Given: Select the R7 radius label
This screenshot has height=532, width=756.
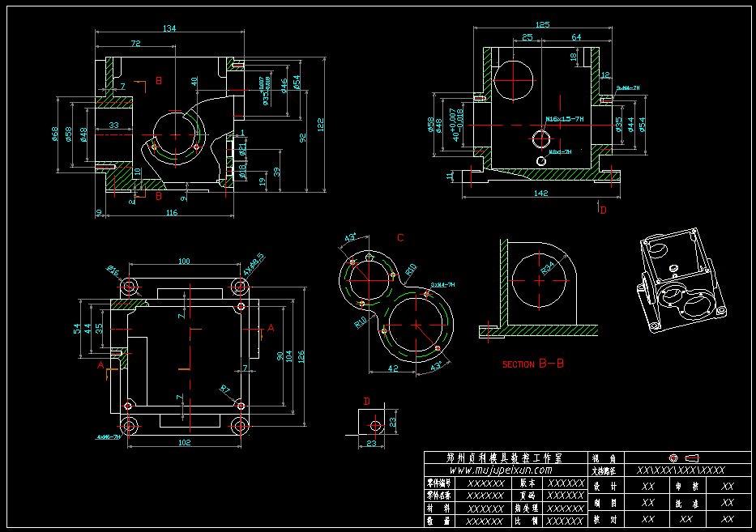Looking at the screenshot, I should tap(225, 389).
